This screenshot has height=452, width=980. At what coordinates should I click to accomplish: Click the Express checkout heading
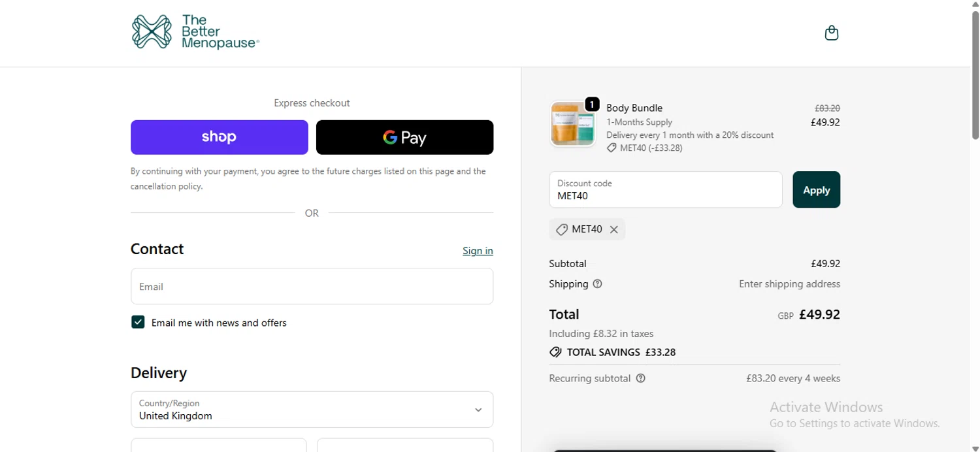[x=312, y=103]
